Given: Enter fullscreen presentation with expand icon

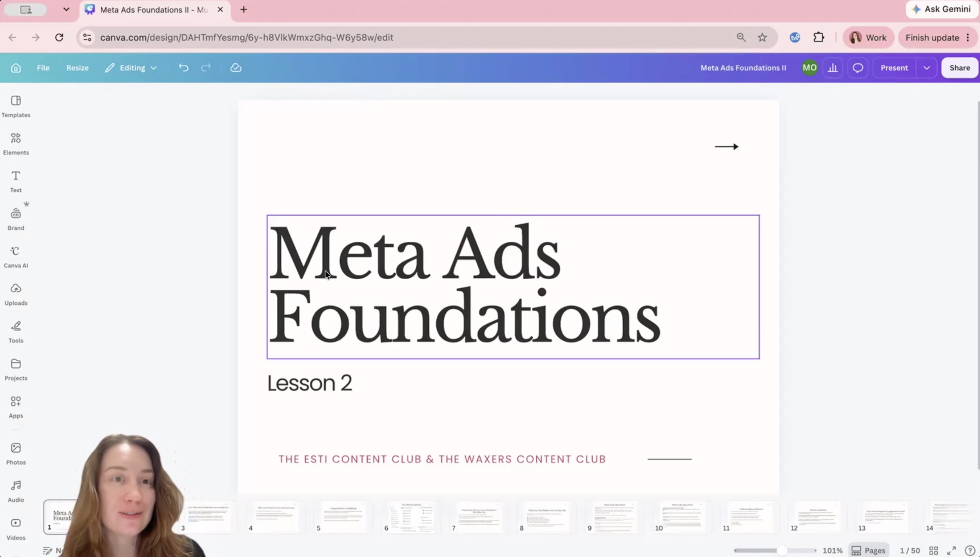Looking at the screenshot, I should pyautogui.click(x=951, y=550).
